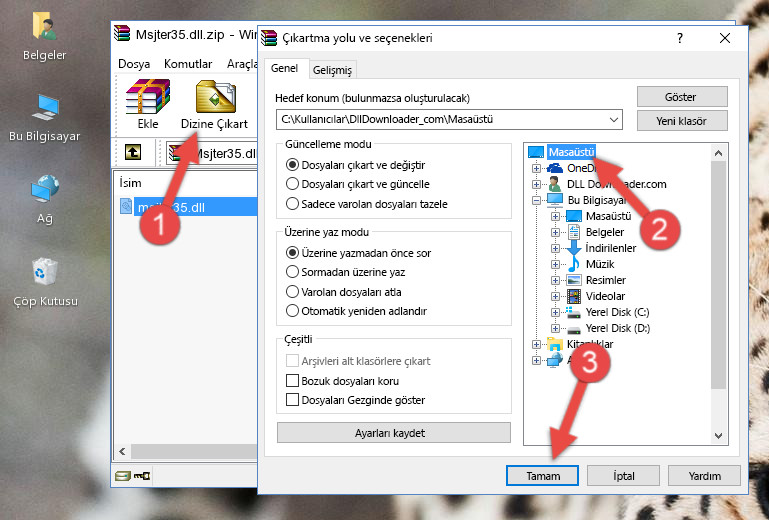Screen dimensions: 769x520
Task: Choose 'Dosyaları çıkart ve değiştir' option
Action: point(292,165)
